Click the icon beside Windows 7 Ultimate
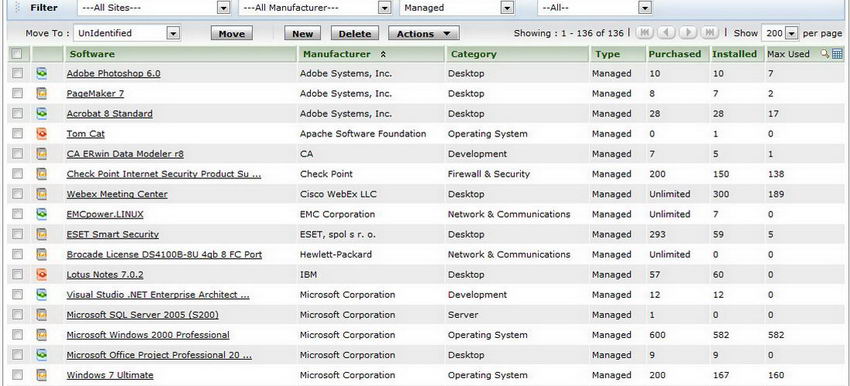Image resolution: width=850 pixels, height=386 pixels. point(41,375)
